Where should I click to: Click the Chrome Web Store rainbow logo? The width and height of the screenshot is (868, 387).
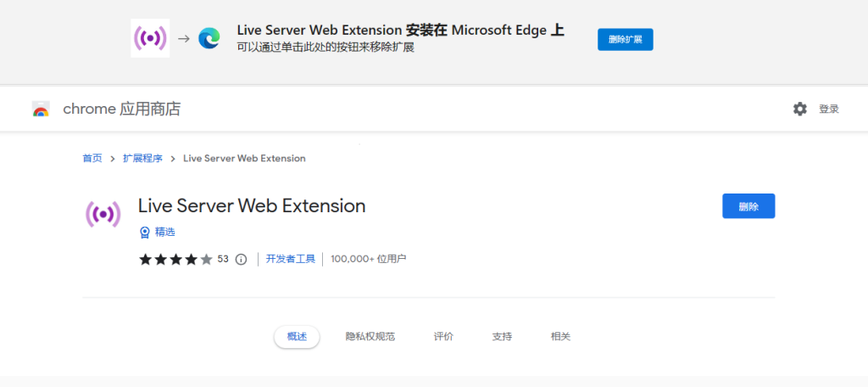coord(41,109)
